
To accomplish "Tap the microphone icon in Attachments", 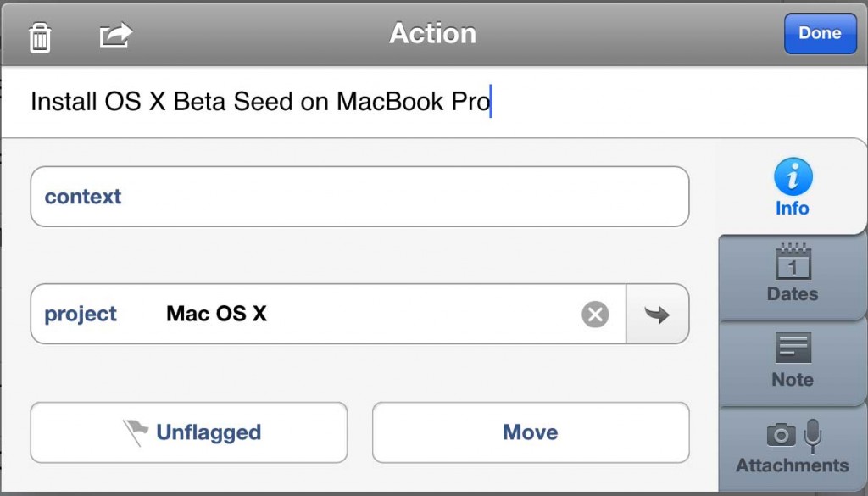I will (x=813, y=436).
